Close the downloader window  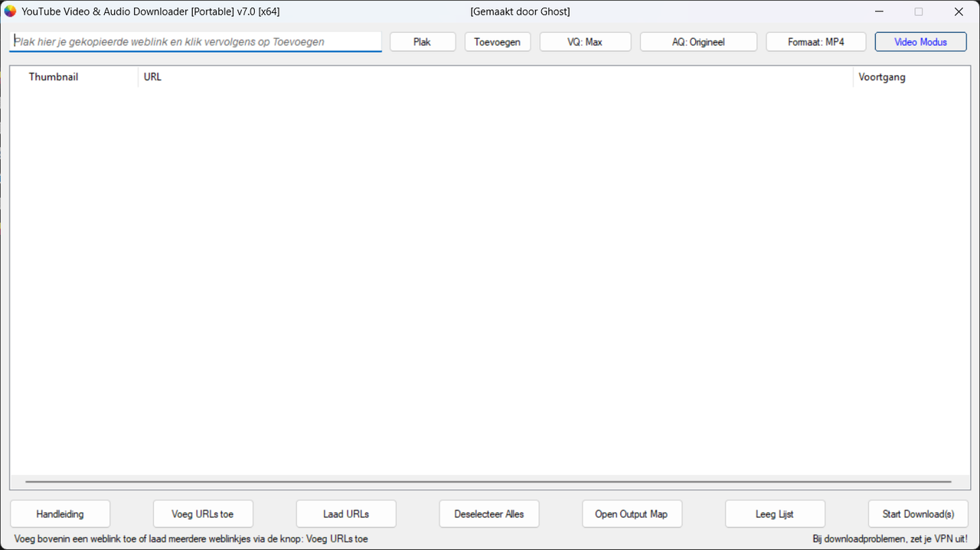[x=959, y=11]
